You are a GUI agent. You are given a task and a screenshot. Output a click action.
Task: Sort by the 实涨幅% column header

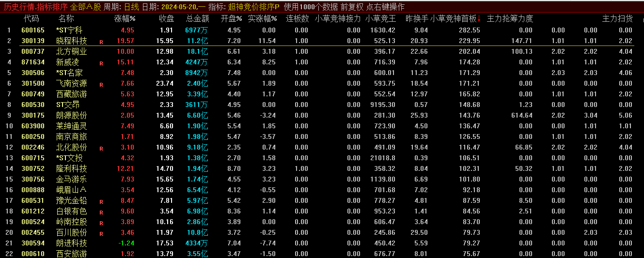(x=263, y=18)
